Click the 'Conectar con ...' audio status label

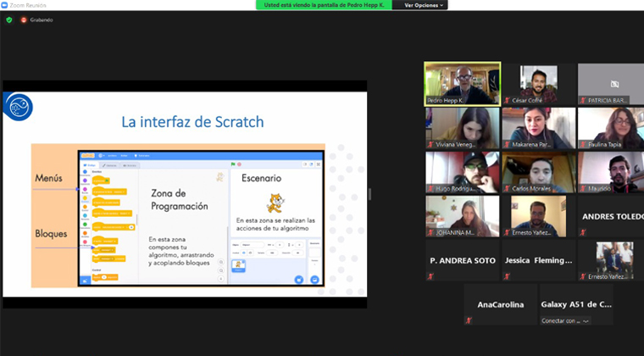click(x=565, y=320)
